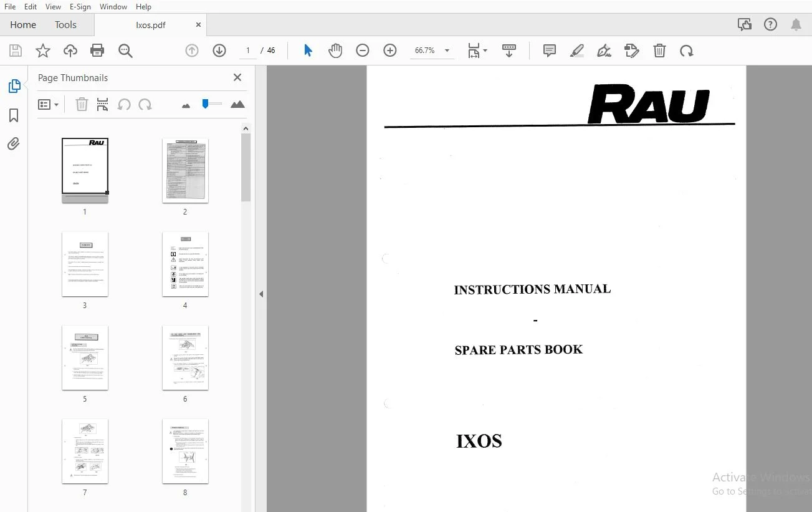Switch to the Home tab
812x512 pixels.
click(x=23, y=25)
